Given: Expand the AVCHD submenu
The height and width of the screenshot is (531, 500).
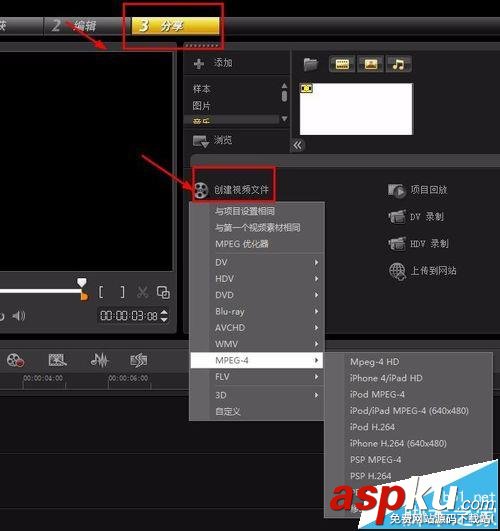Looking at the screenshot, I should coord(256,327).
